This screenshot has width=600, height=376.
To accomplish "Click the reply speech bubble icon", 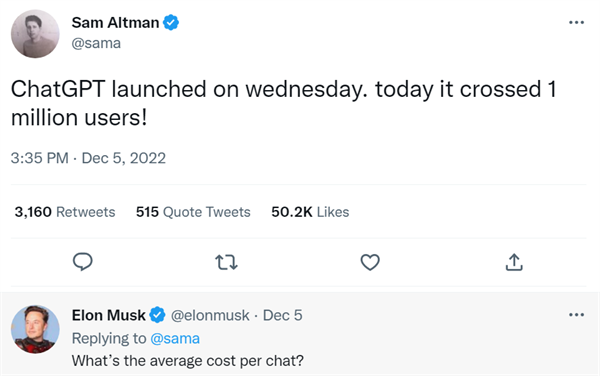I will (83, 262).
